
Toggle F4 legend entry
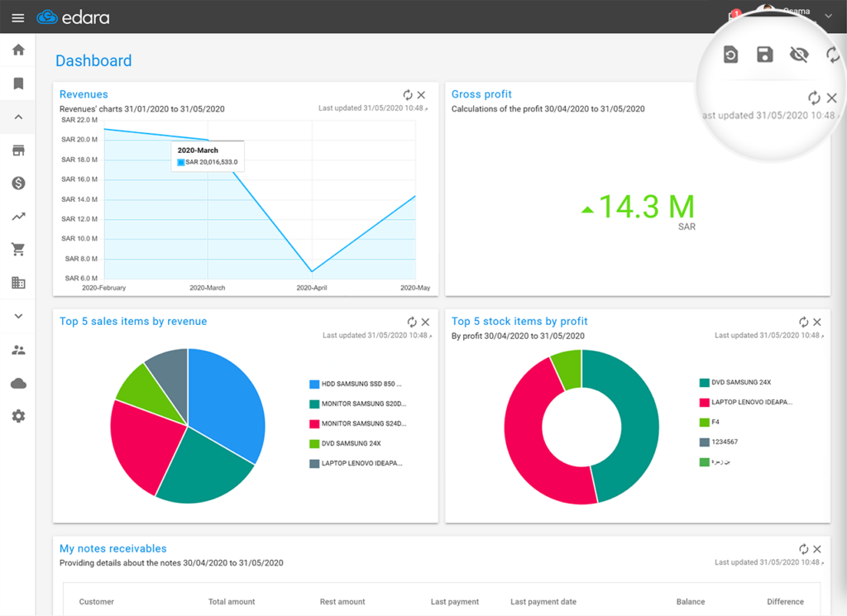click(709, 423)
